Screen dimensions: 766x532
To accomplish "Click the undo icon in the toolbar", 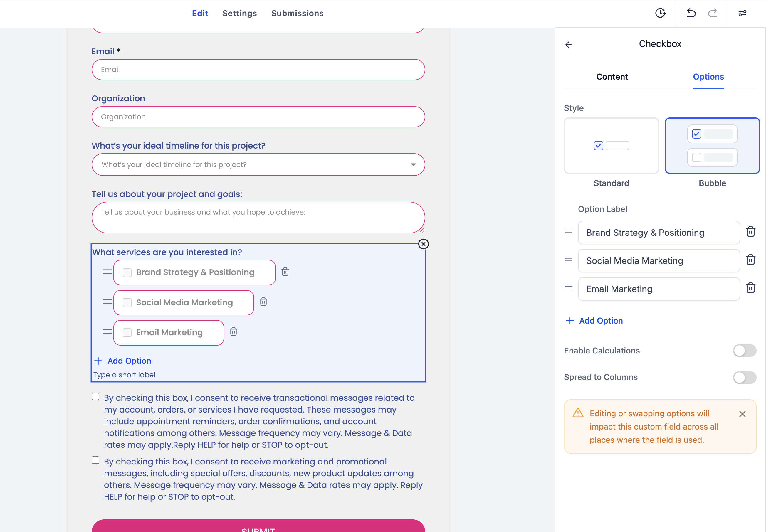I will click(691, 13).
